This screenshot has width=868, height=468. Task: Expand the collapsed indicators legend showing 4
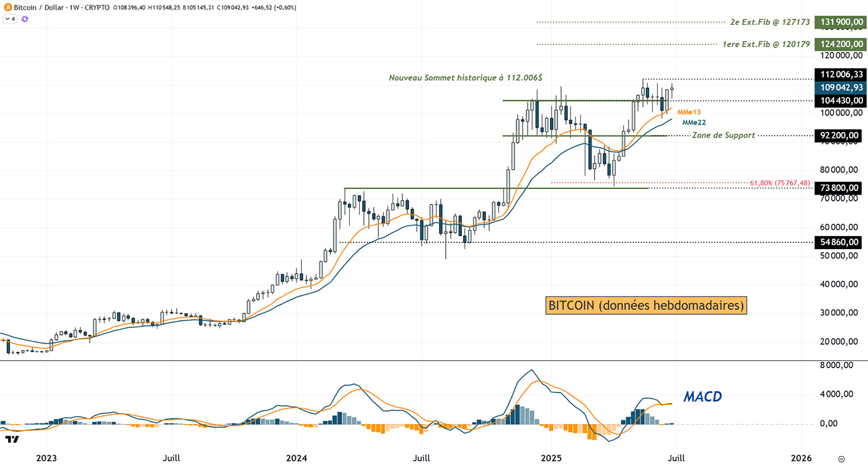coord(10,19)
